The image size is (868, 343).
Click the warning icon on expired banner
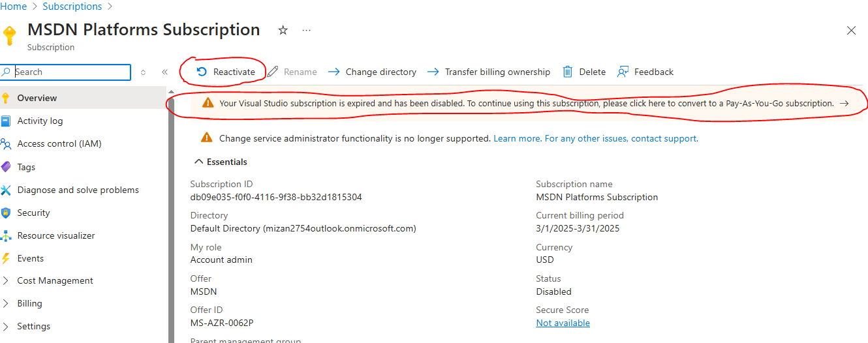tap(208, 103)
